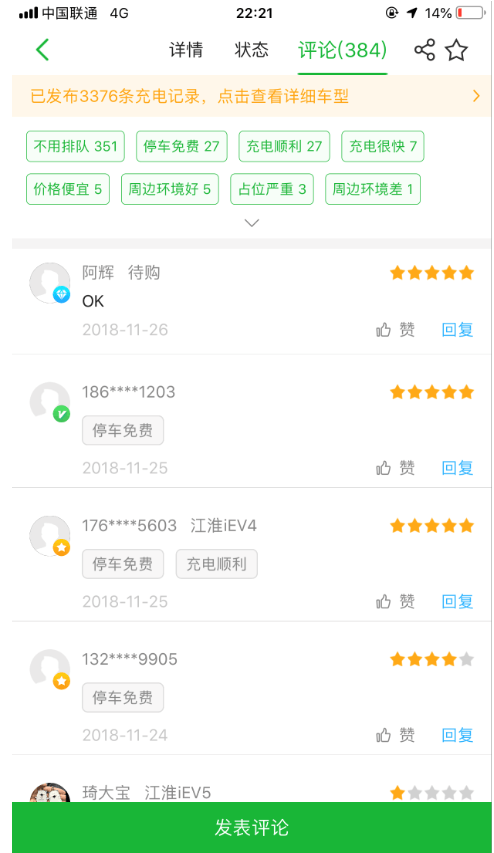Tap the star favorite icon
The height and width of the screenshot is (853, 494).
(x=456, y=50)
